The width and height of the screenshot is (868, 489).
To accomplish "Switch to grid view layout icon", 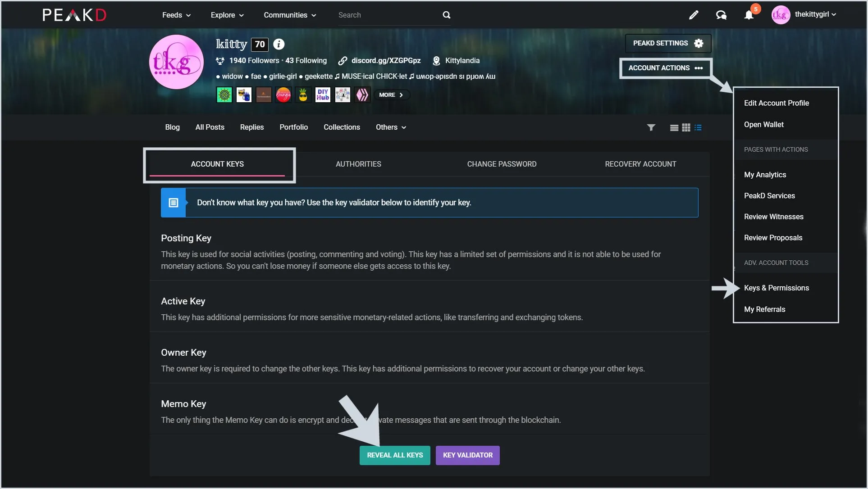I will pyautogui.click(x=686, y=127).
